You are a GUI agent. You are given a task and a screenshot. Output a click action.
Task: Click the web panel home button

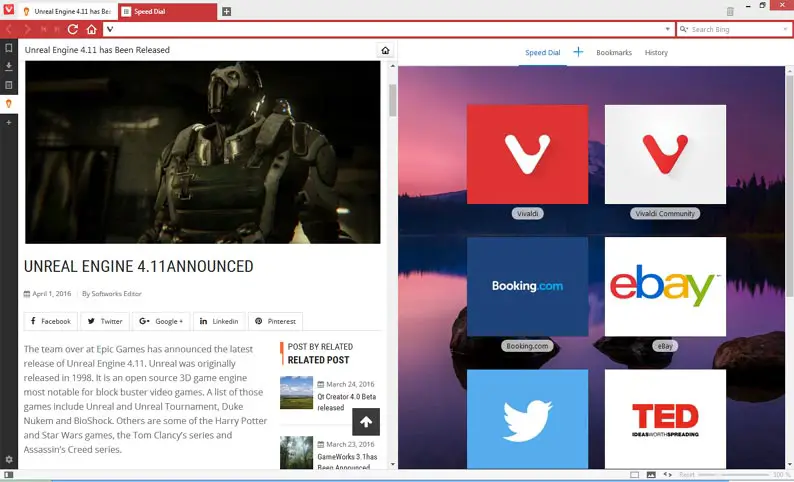pos(385,50)
